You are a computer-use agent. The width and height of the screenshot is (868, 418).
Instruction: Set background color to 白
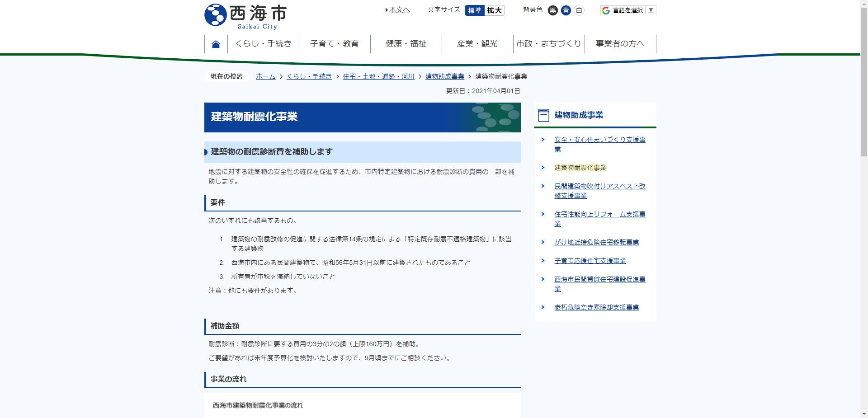pyautogui.click(x=579, y=10)
